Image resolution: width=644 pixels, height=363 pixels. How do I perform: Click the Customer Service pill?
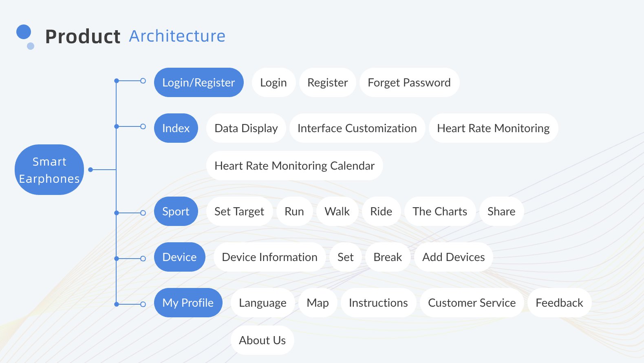tap(472, 303)
